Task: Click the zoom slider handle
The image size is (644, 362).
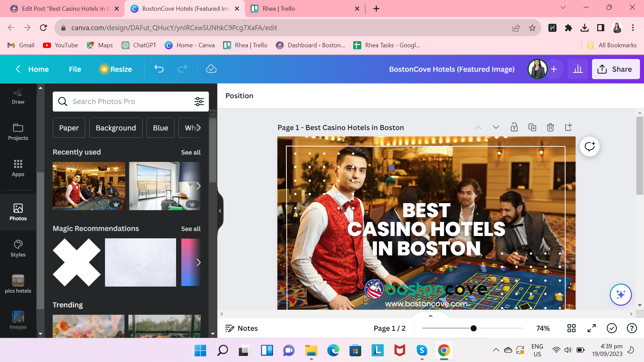Action: [x=473, y=328]
